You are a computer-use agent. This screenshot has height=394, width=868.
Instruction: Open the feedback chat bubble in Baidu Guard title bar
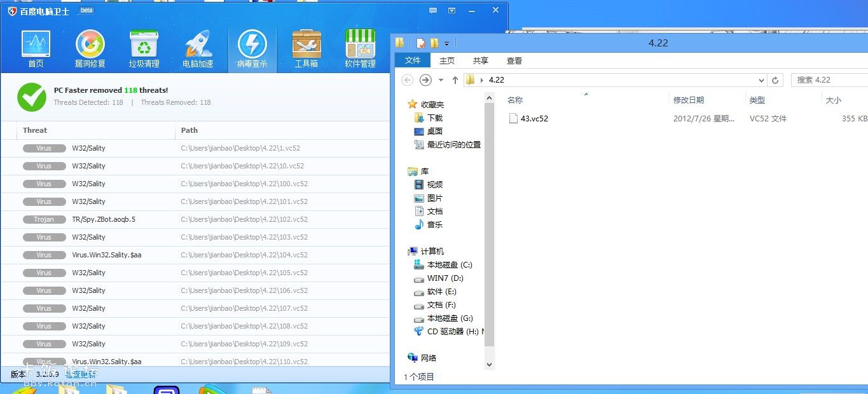tap(433, 10)
